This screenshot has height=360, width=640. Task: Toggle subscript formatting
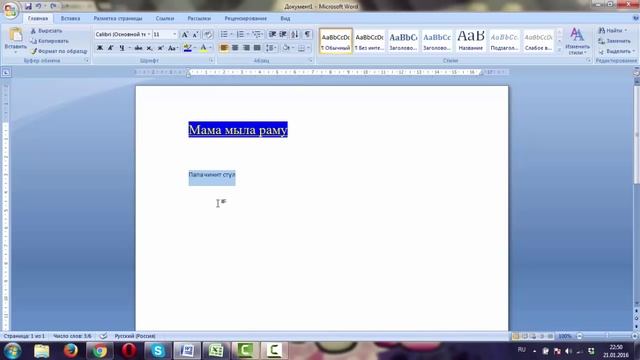click(x=149, y=48)
